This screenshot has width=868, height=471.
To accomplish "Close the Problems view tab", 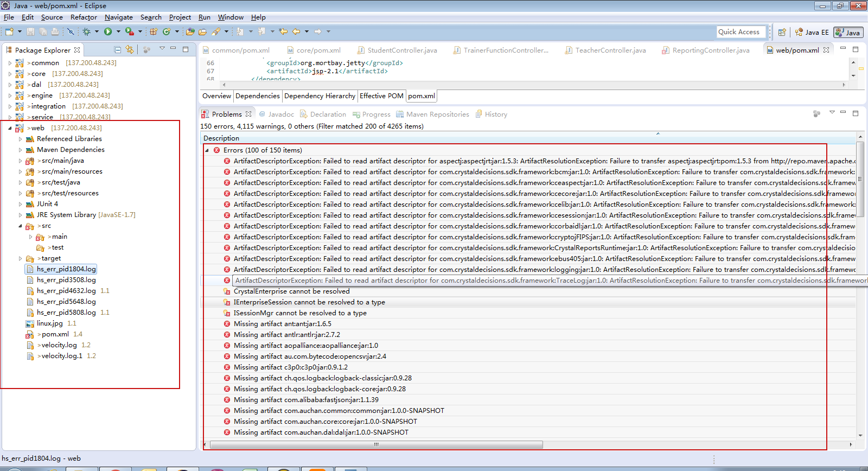I will 248,114.
